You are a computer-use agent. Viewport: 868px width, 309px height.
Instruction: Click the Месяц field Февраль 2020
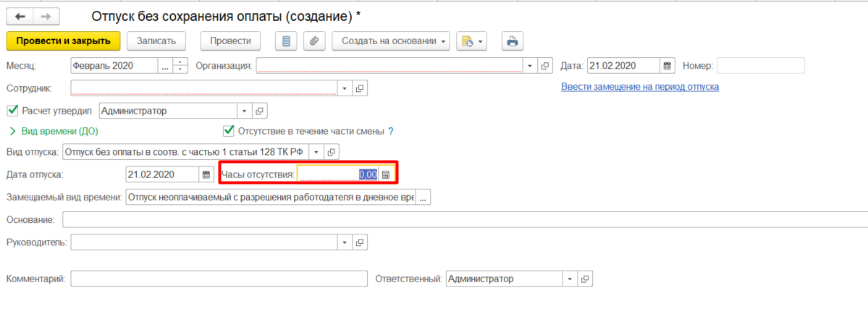(114, 66)
